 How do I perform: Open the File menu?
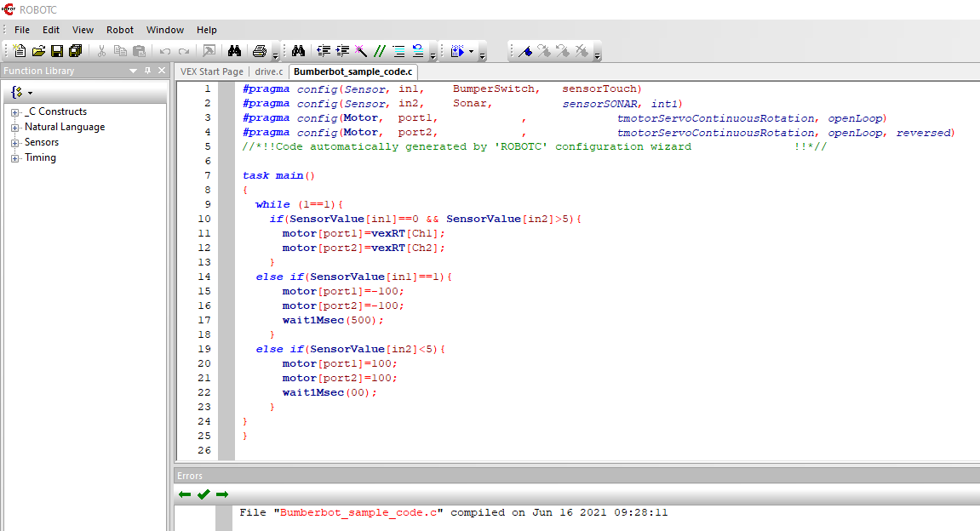[22, 30]
